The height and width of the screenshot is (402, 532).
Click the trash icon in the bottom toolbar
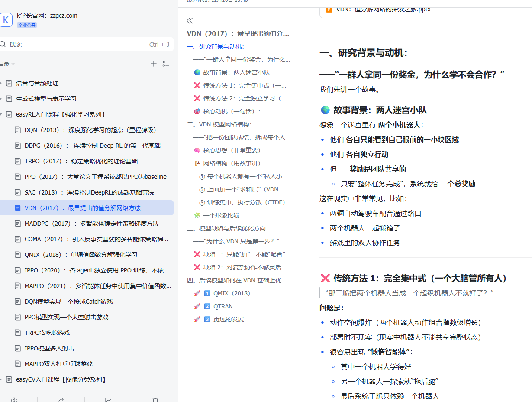[155, 400]
